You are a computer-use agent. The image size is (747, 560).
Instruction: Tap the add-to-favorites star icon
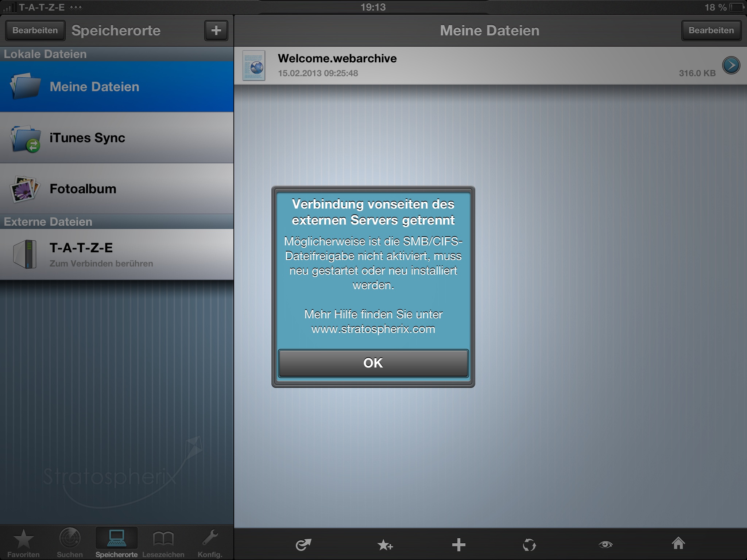[385, 545]
